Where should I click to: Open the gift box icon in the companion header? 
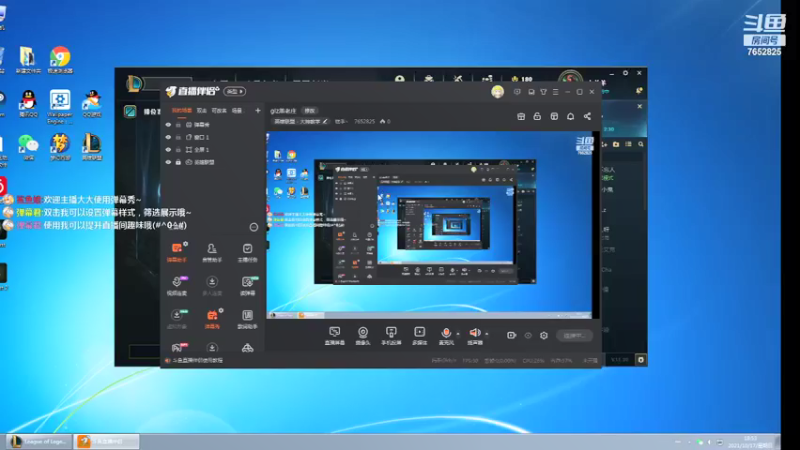click(x=521, y=116)
